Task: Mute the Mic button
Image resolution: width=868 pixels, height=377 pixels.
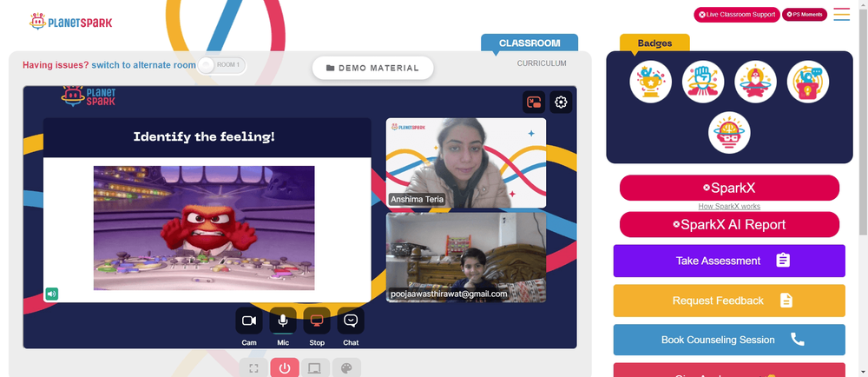Action: tap(283, 321)
